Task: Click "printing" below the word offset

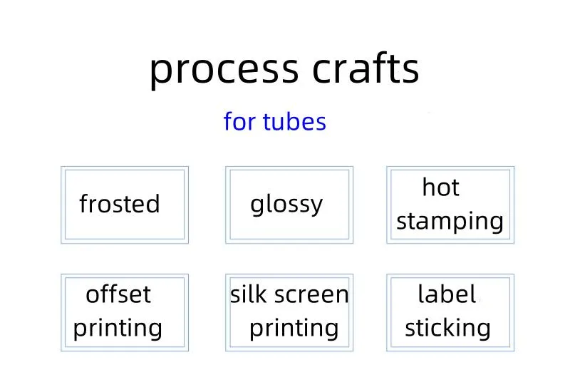Action: point(118,328)
